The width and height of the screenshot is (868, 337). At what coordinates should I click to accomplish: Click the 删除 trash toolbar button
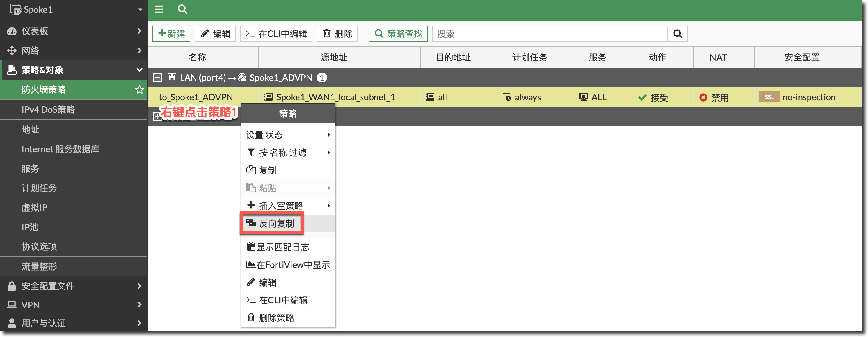[x=337, y=34]
